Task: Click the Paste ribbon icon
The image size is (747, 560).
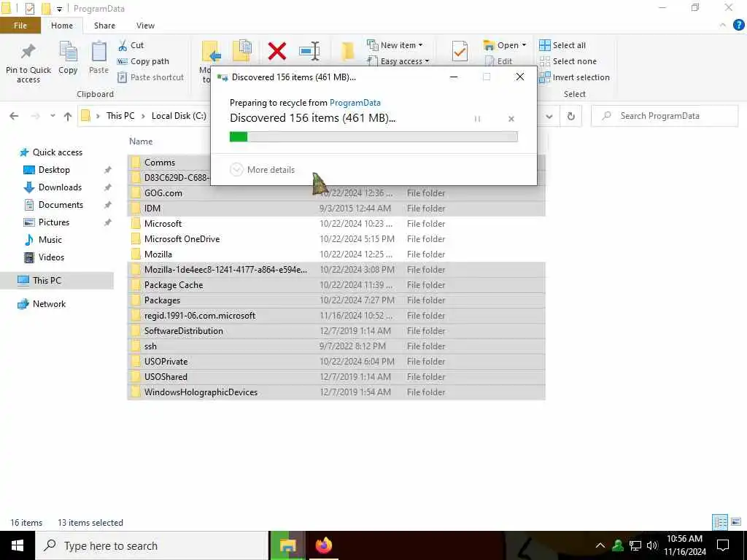Action: 99,52
